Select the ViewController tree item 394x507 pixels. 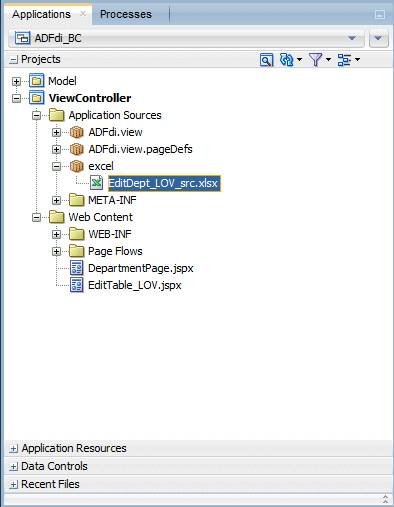point(90,98)
